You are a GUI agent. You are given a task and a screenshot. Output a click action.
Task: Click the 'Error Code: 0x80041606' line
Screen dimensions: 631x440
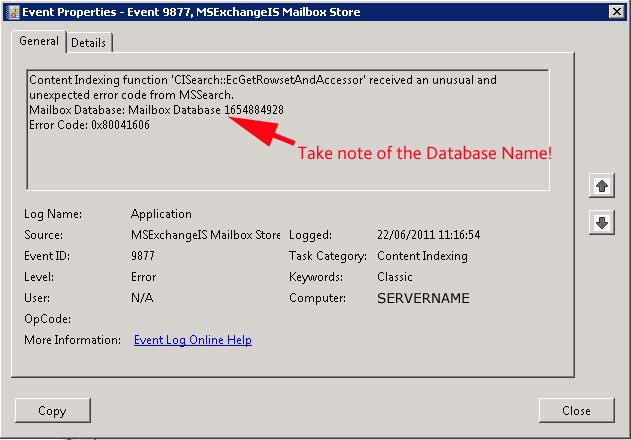point(89,125)
